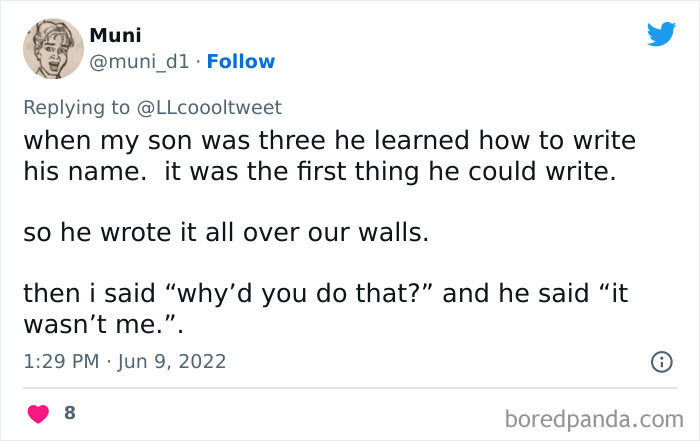The width and height of the screenshot is (700, 441).
Task: Click the Twitter bird logo
Action: pos(661,34)
